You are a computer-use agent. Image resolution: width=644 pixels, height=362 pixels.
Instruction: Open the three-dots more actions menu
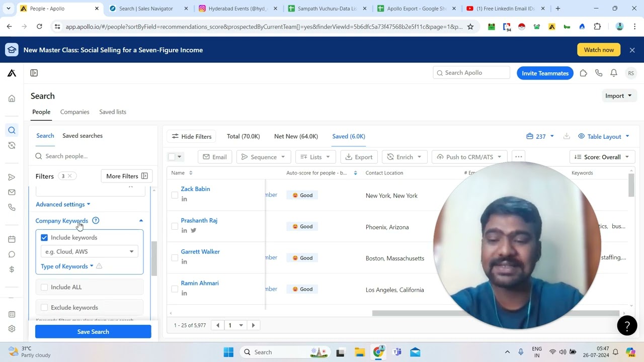(519, 157)
